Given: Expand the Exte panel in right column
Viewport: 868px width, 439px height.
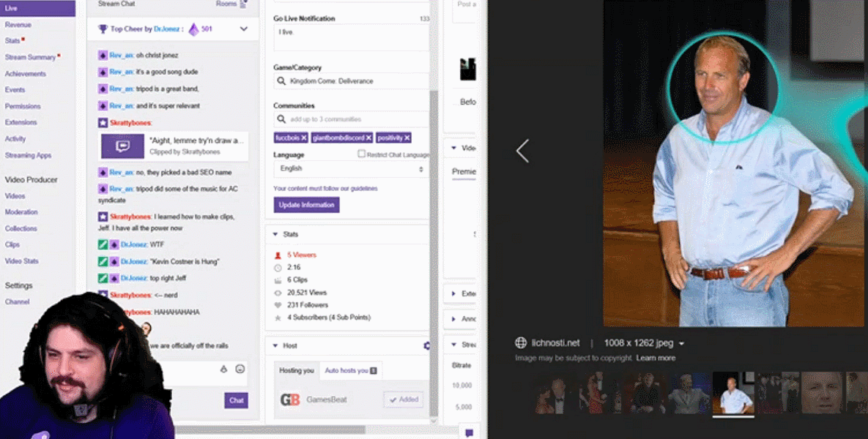Looking at the screenshot, I should pyautogui.click(x=454, y=293).
